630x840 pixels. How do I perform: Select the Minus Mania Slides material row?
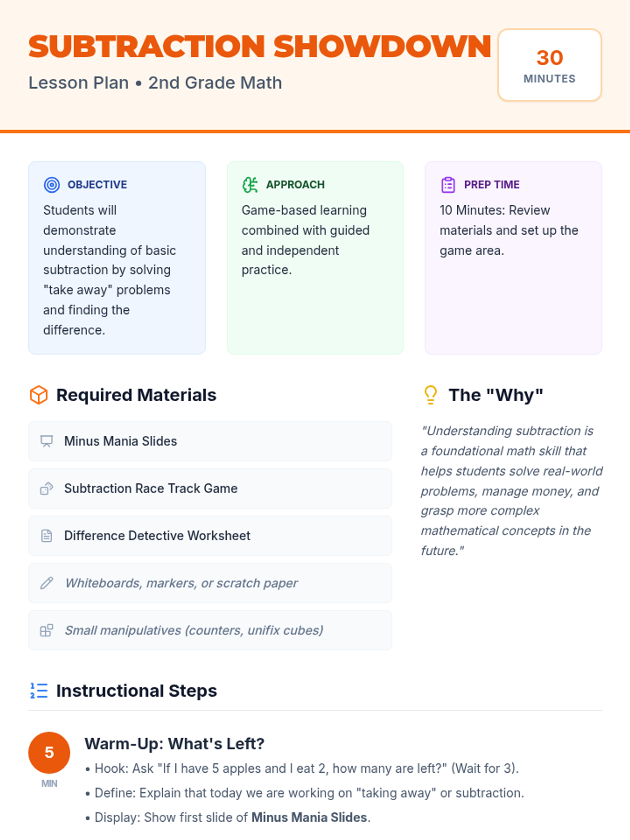[210, 441]
